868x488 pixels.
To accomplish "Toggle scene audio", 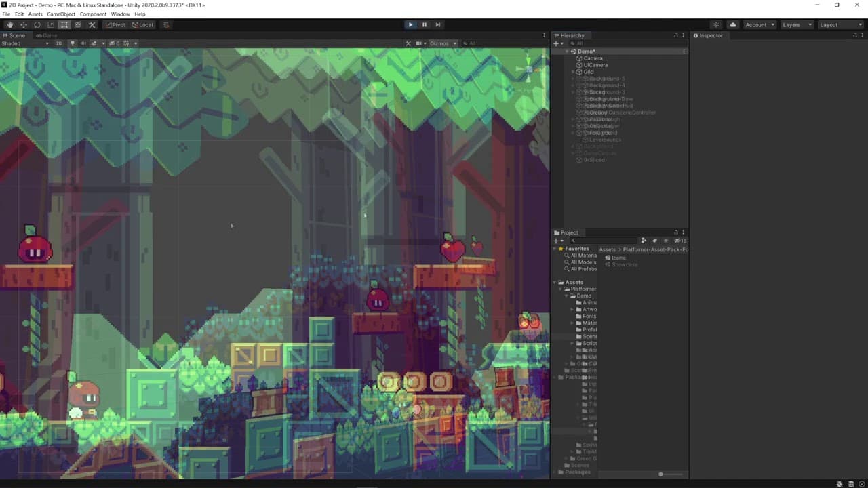I will 83,43.
